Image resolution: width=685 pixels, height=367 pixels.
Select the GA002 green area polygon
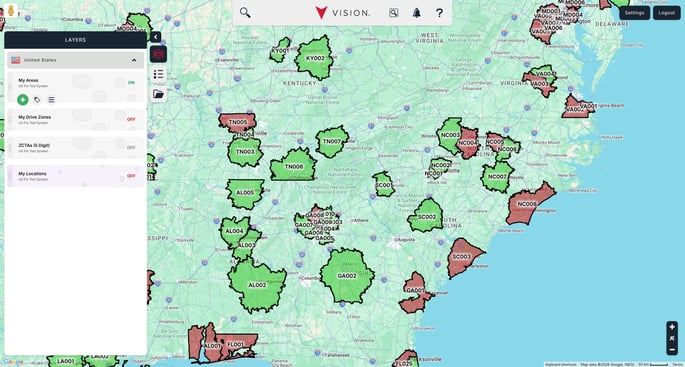point(347,276)
